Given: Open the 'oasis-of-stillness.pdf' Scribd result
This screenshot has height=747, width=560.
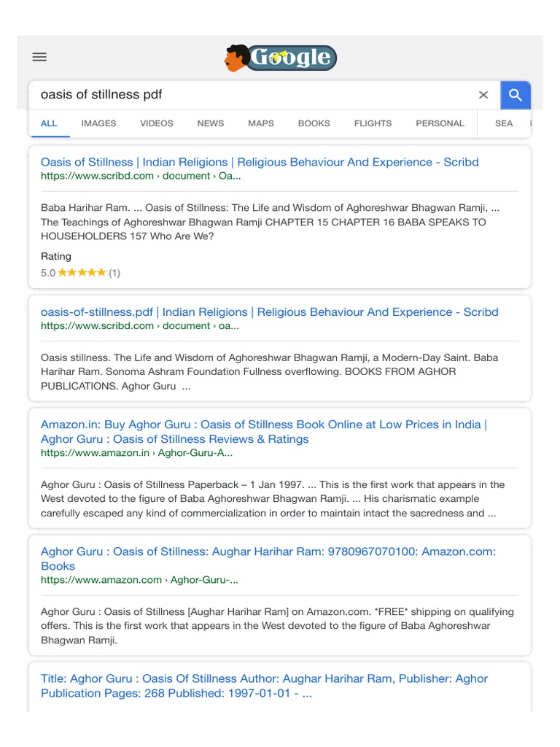Looking at the screenshot, I should coord(269,312).
